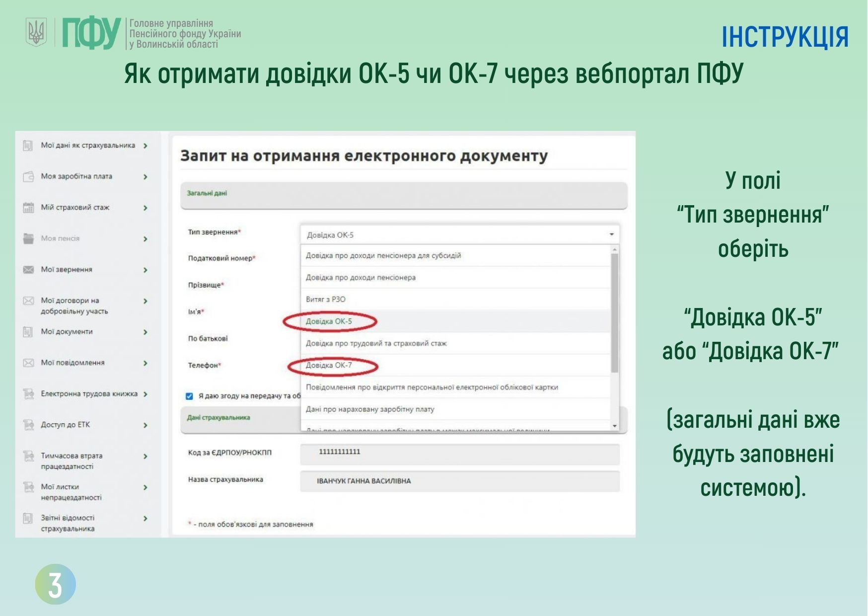Click the dropdown list scrollbar thumb
Screen dimensions: 868x616
click(x=615, y=313)
